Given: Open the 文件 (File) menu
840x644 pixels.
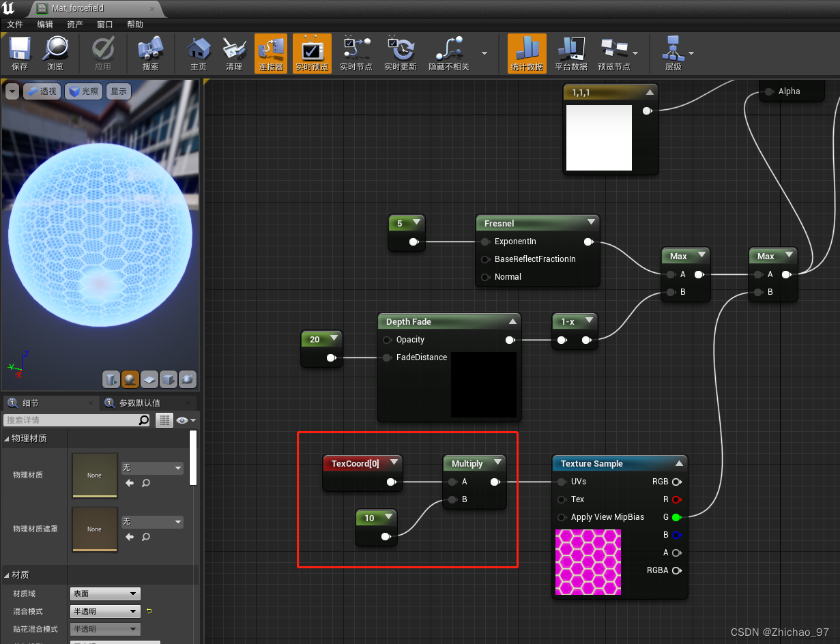Looking at the screenshot, I should [x=15, y=25].
